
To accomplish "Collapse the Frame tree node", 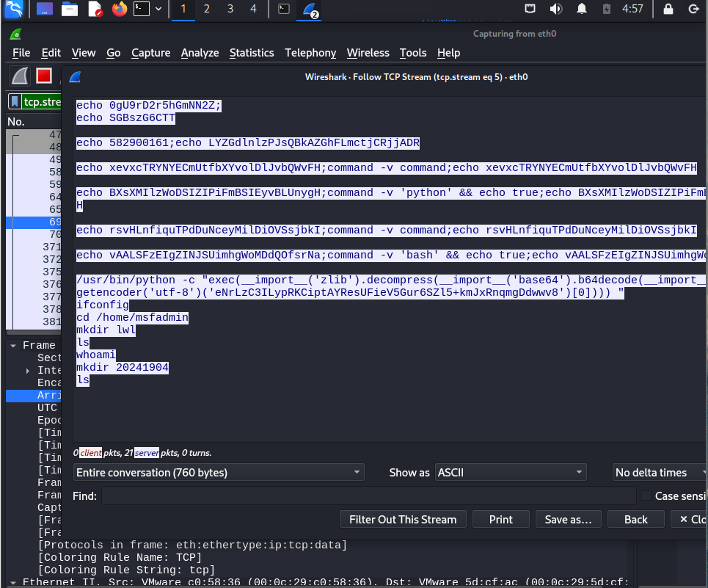I will pyautogui.click(x=13, y=346).
